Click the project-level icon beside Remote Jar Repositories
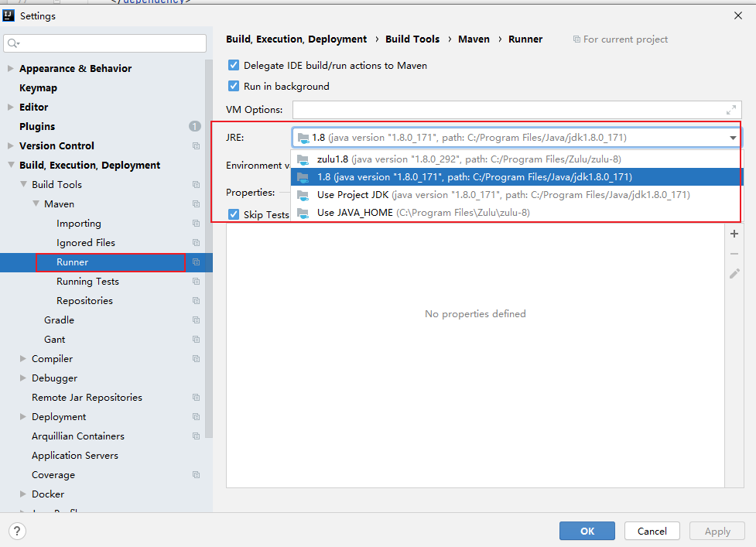 (197, 397)
